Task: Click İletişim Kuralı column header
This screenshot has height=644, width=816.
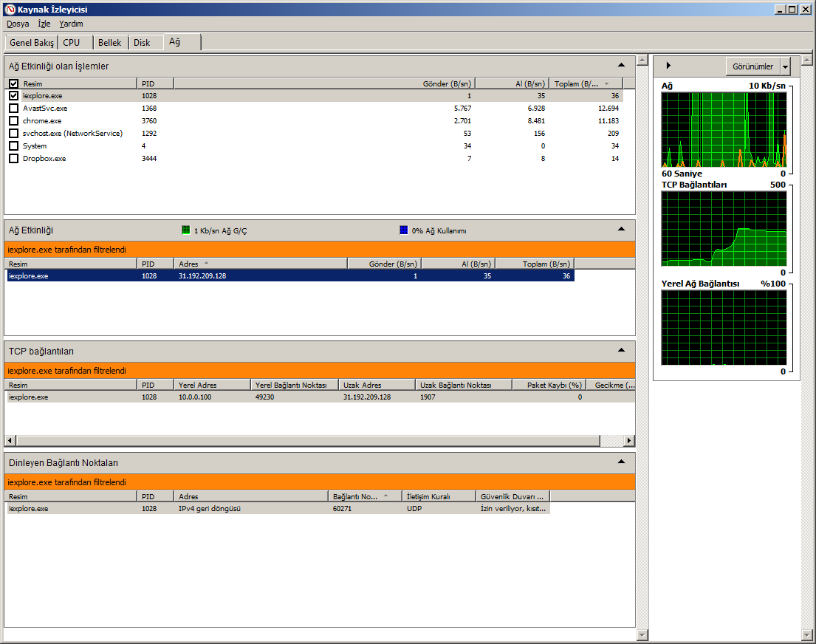Action: click(x=439, y=497)
